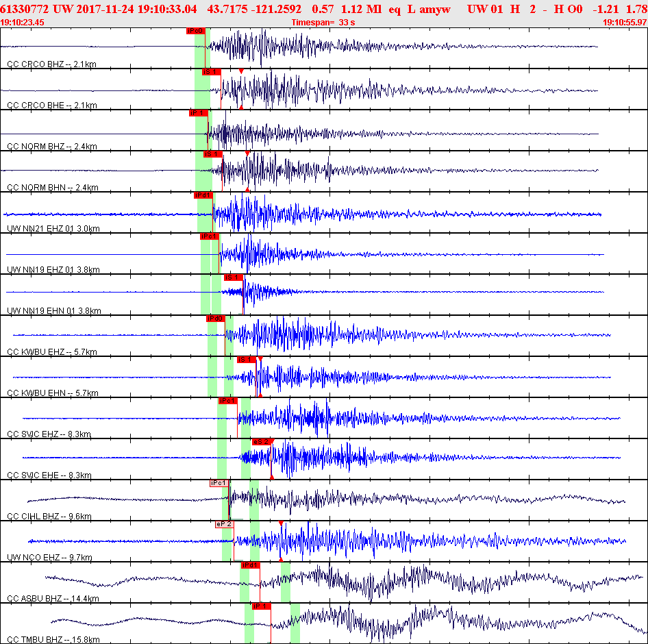Select the CC NORM BHN 2.4km label
Viewport: 648px width, 644px height.
[53, 188]
